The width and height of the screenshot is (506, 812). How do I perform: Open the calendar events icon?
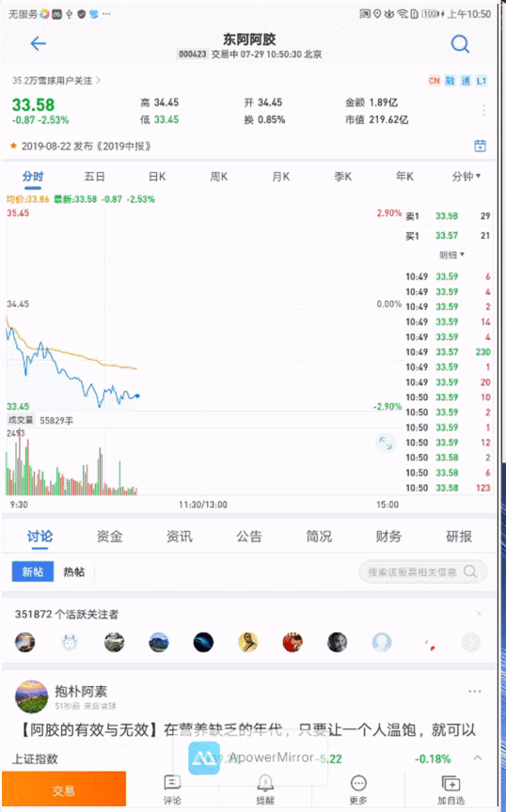pos(480,146)
